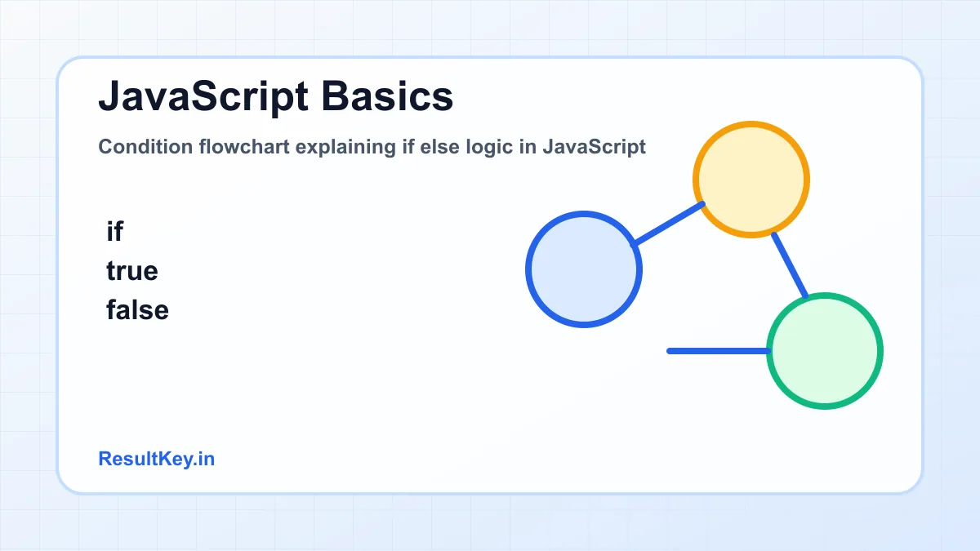Select the subtitle about if else logic

pos(372,147)
